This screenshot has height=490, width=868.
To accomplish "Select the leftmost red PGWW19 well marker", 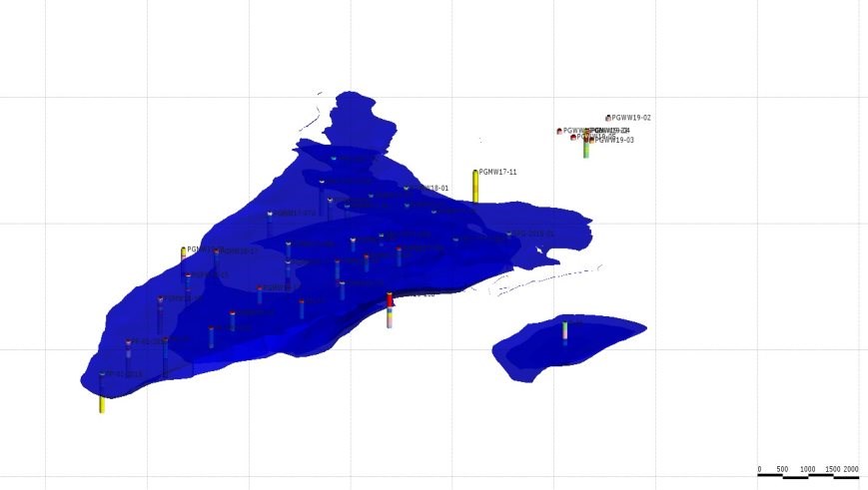I will click(x=559, y=131).
